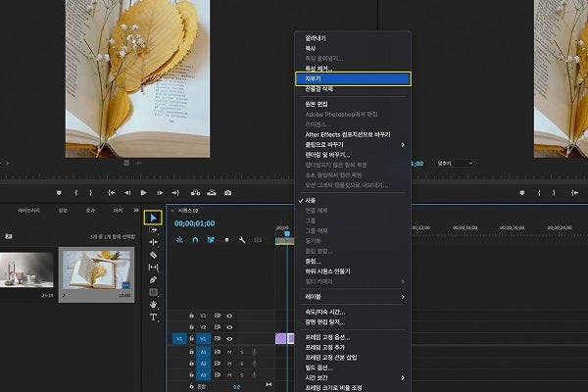The image size is (588, 392).
Task: Select the Hand tool
Action: 153,305
